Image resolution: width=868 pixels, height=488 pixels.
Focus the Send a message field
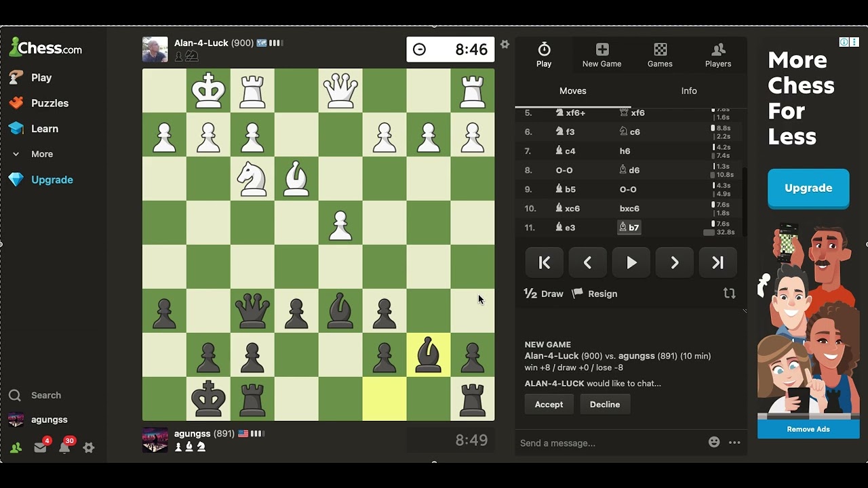(610, 443)
